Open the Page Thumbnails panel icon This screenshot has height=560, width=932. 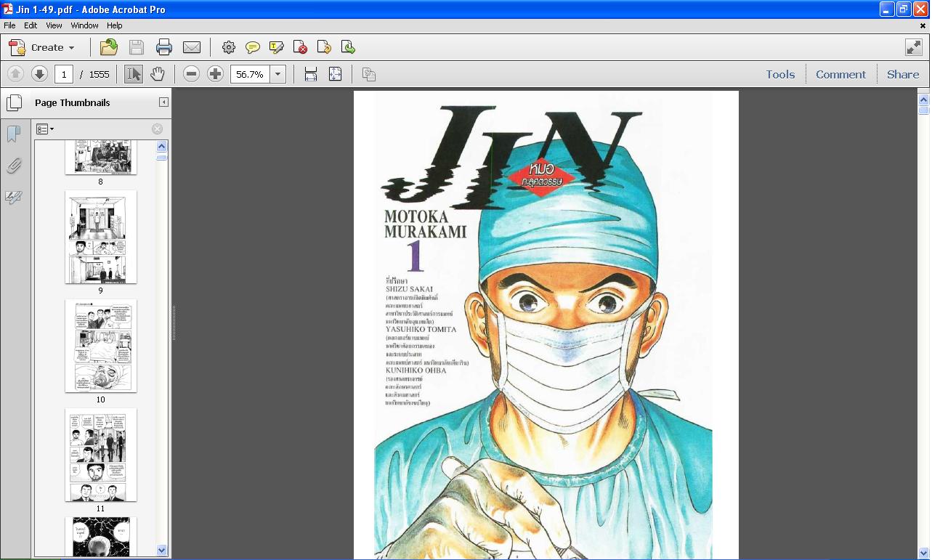(14, 102)
